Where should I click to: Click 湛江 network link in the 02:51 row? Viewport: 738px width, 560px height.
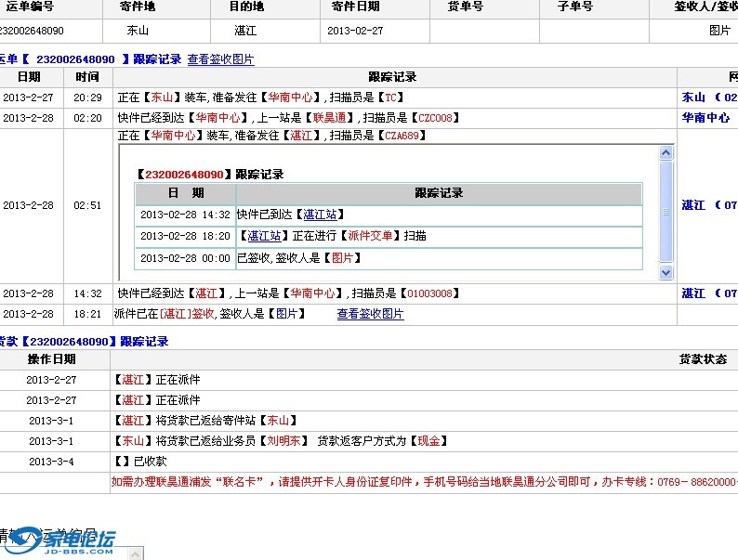(x=693, y=205)
